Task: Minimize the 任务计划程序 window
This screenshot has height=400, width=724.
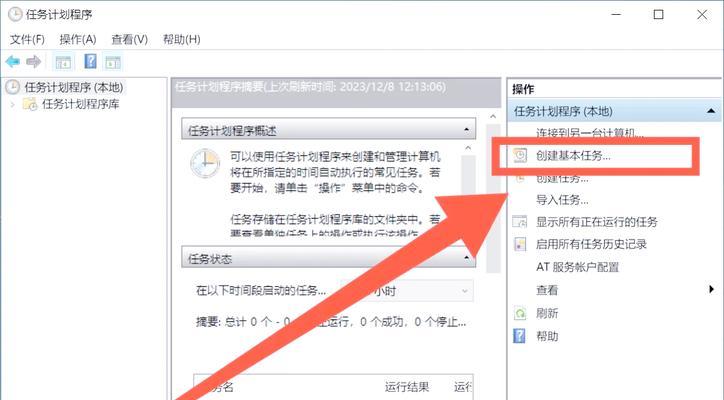Action: (x=616, y=15)
